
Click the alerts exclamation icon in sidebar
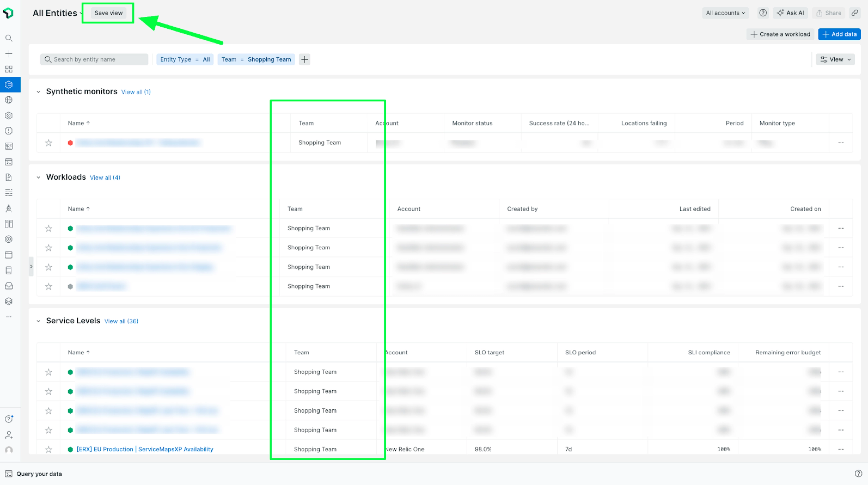(9, 131)
